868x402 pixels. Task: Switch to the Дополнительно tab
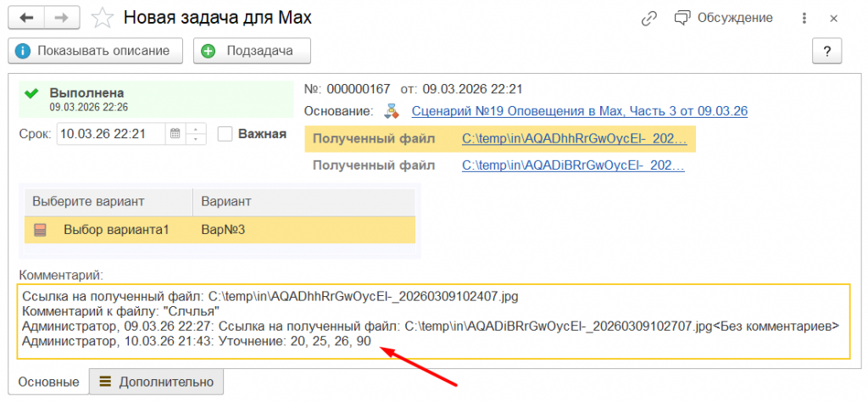157,382
